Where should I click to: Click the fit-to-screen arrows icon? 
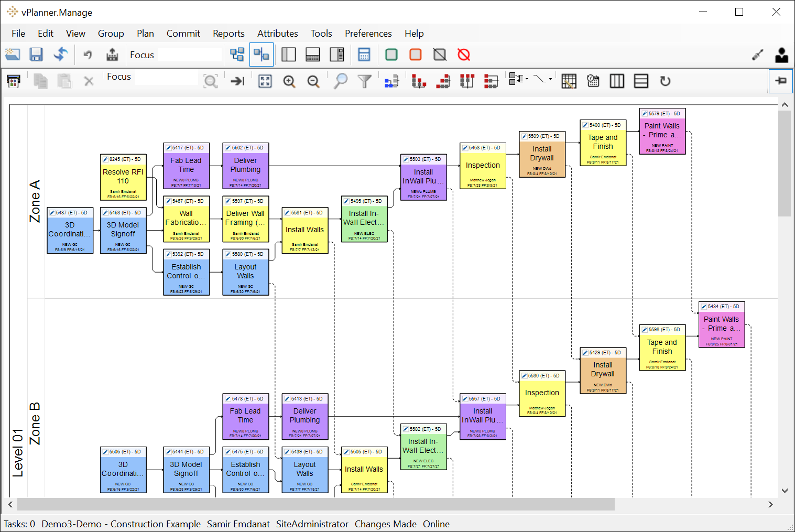(265, 81)
